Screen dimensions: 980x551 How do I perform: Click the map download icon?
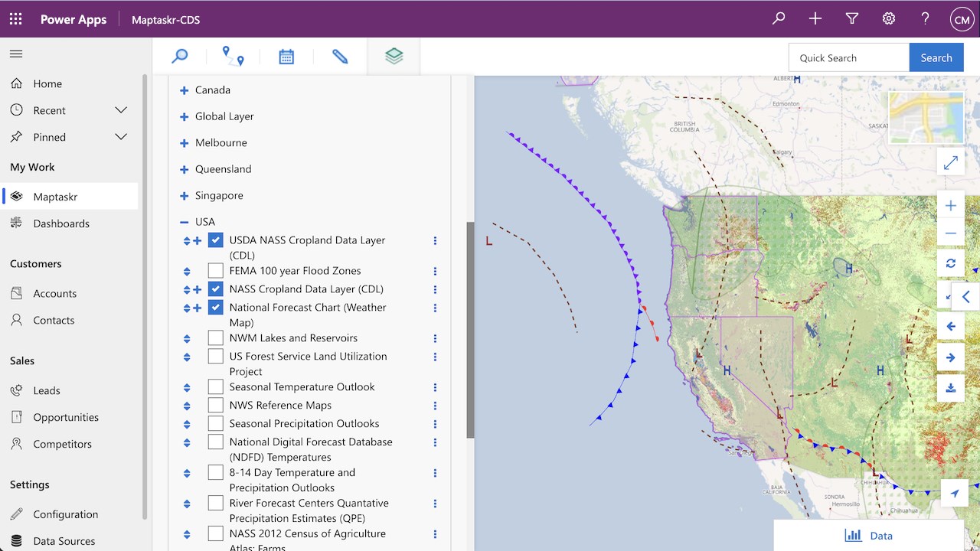tap(951, 388)
